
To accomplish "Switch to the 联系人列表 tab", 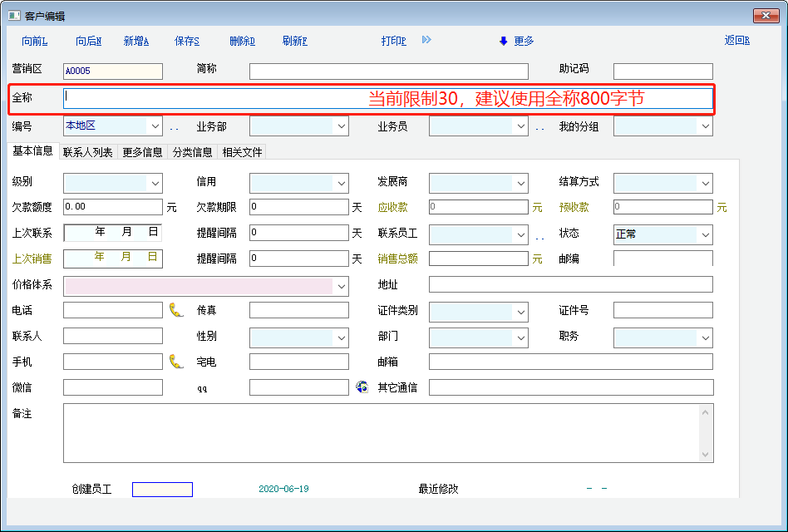I will click(88, 152).
